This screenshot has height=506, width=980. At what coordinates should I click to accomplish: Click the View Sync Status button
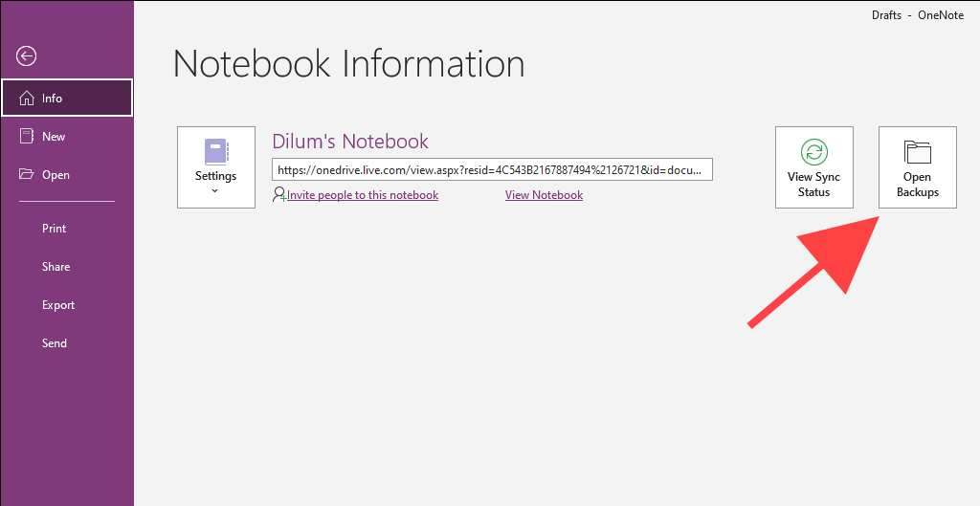pyautogui.click(x=814, y=167)
